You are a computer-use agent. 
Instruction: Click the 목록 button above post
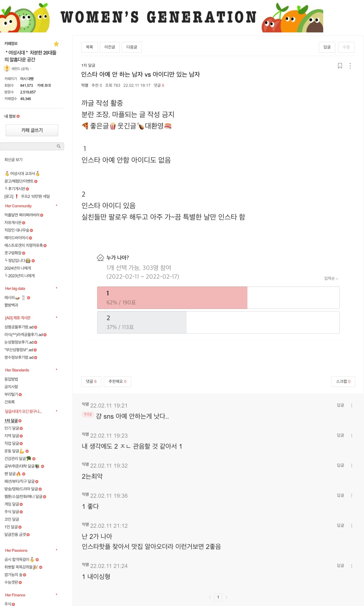tap(89, 47)
